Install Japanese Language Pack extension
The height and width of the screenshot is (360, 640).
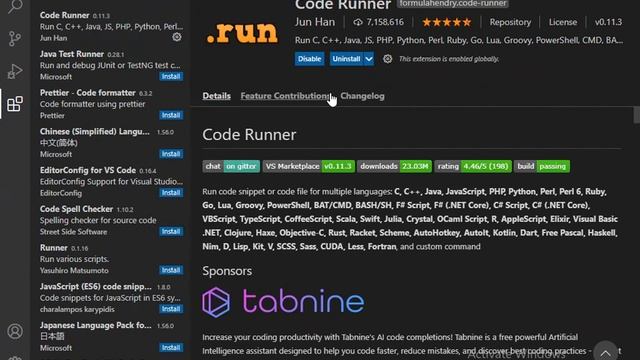pos(171,348)
